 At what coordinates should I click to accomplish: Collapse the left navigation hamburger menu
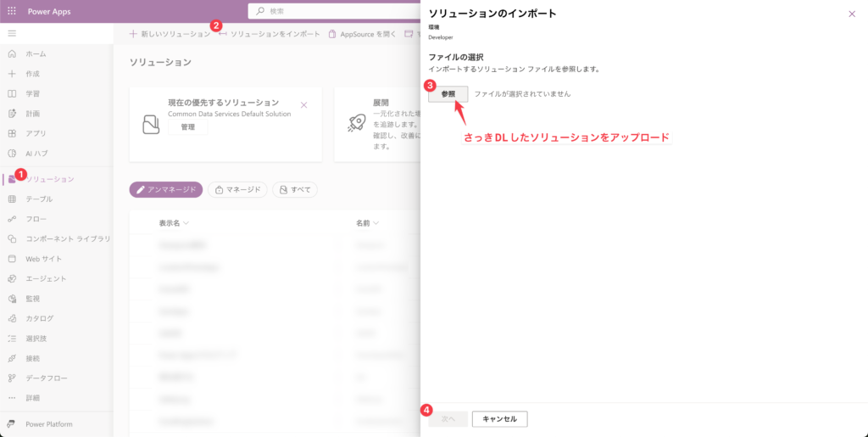click(12, 33)
